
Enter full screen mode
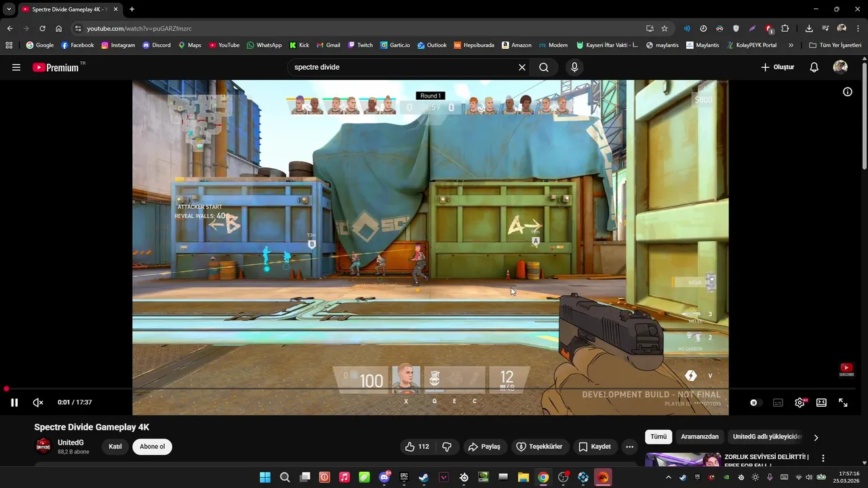click(x=843, y=403)
